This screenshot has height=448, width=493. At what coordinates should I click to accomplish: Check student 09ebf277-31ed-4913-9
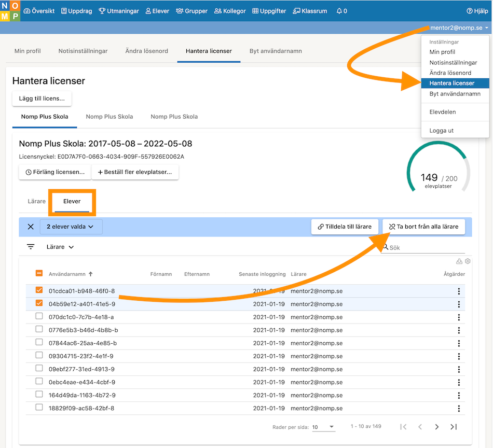(x=39, y=368)
